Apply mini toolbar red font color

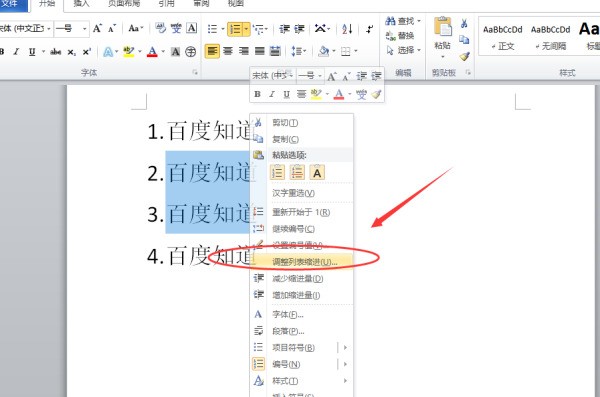tap(339, 94)
